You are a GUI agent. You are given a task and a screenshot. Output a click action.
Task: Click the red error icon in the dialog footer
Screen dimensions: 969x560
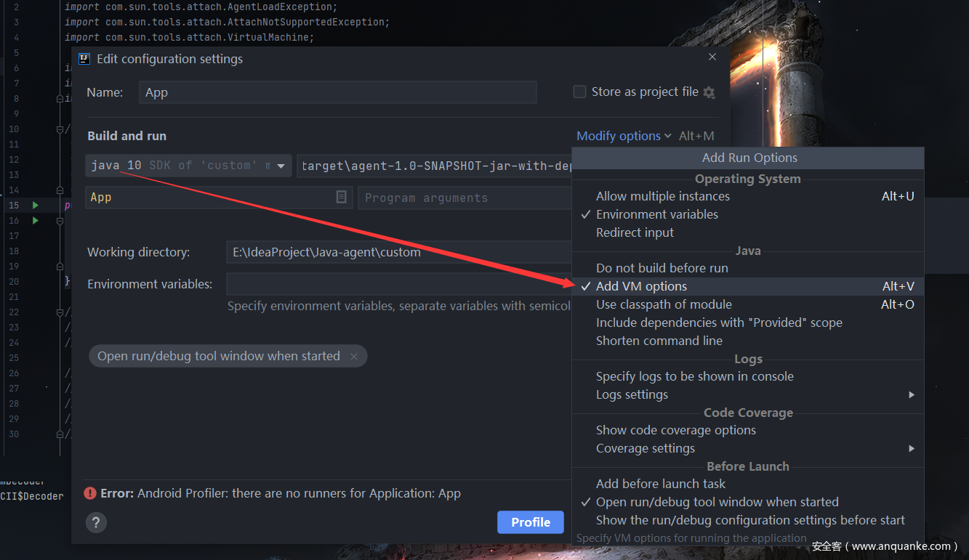coord(90,493)
